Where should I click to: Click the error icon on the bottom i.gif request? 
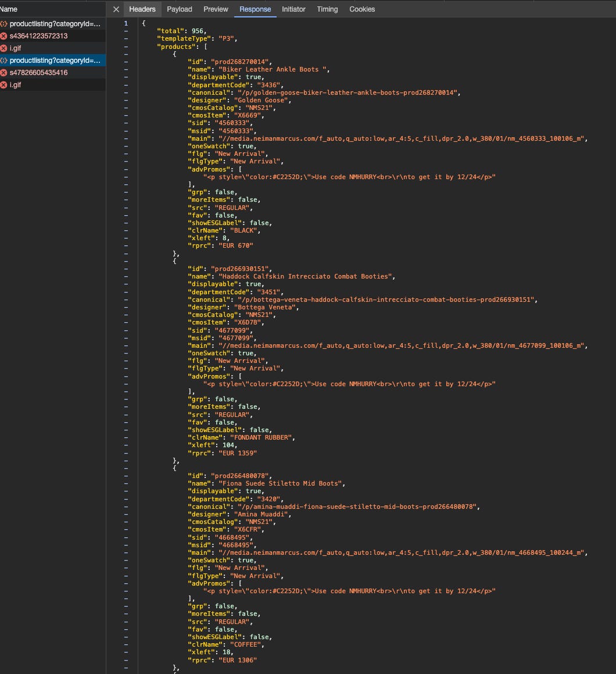pos(5,84)
